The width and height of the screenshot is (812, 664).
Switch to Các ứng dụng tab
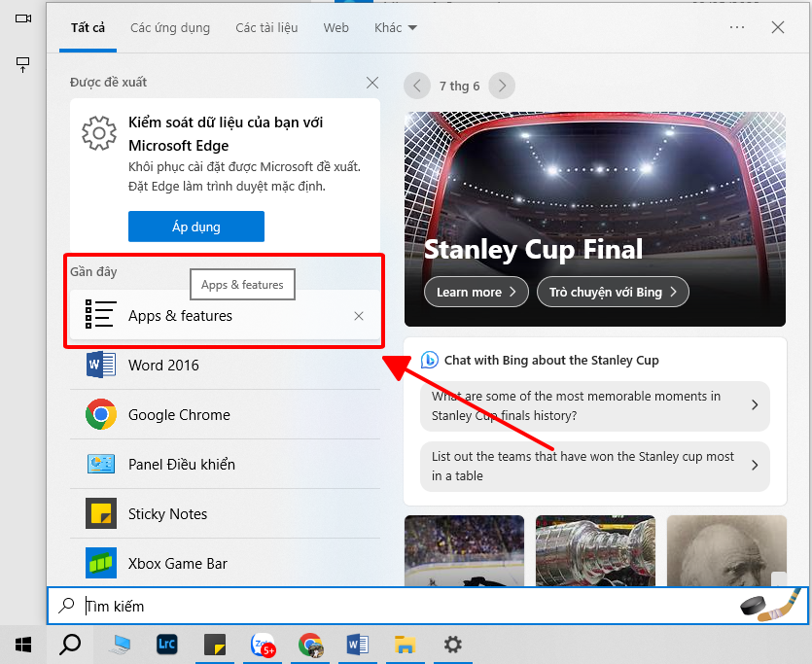(x=170, y=27)
